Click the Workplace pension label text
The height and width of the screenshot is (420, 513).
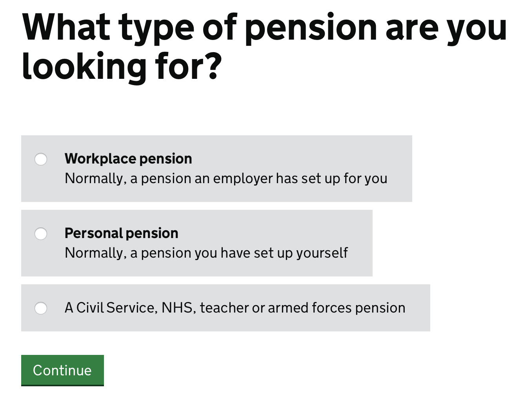128,158
